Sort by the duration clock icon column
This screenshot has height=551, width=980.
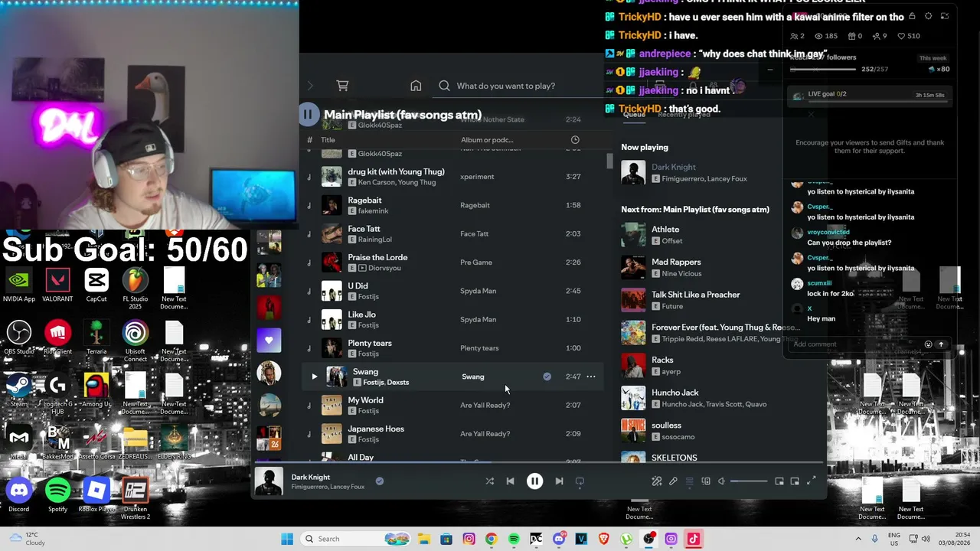575,140
